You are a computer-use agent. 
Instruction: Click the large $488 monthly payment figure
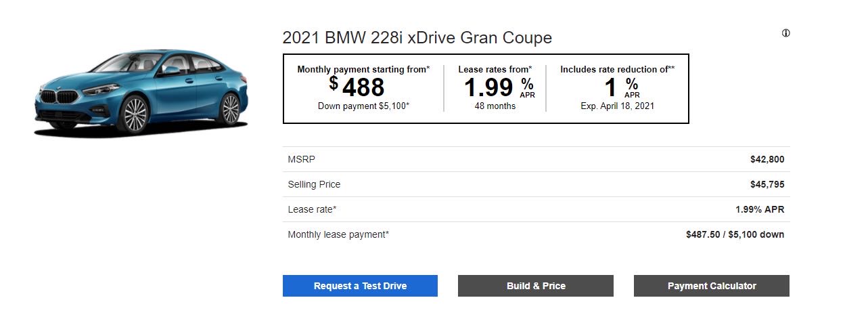coord(359,87)
